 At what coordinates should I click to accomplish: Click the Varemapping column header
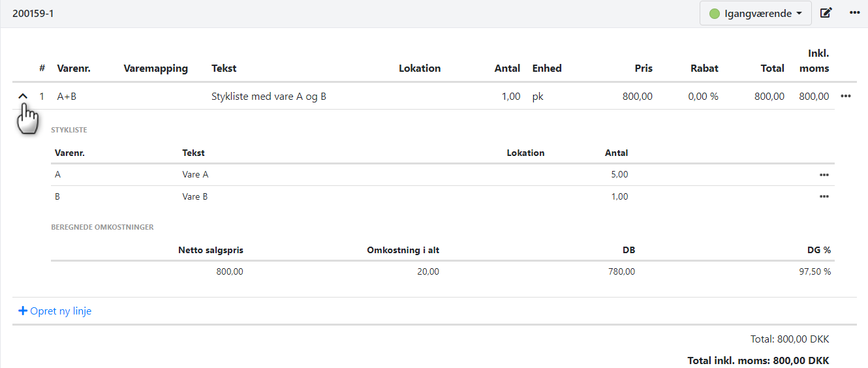click(155, 68)
